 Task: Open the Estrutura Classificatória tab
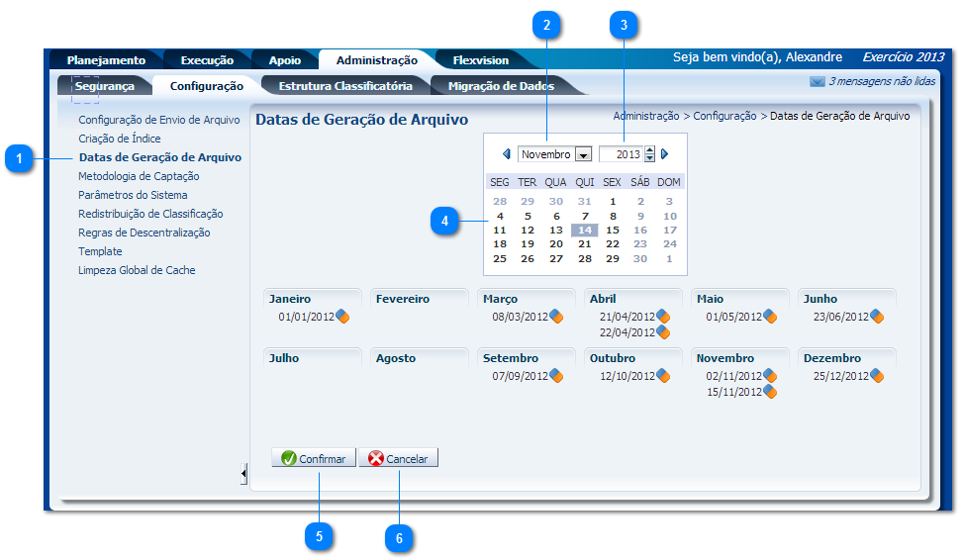[x=345, y=86]
